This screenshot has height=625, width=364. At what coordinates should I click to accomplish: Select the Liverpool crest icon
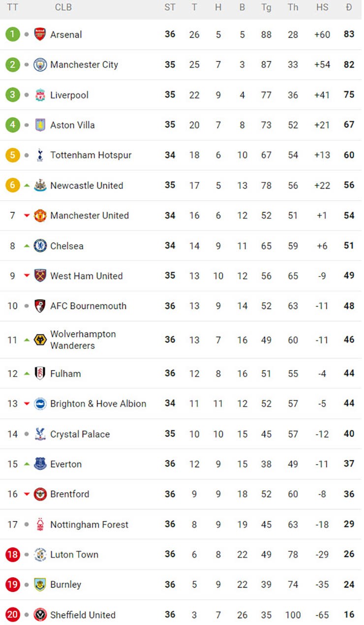coord(40,95)
